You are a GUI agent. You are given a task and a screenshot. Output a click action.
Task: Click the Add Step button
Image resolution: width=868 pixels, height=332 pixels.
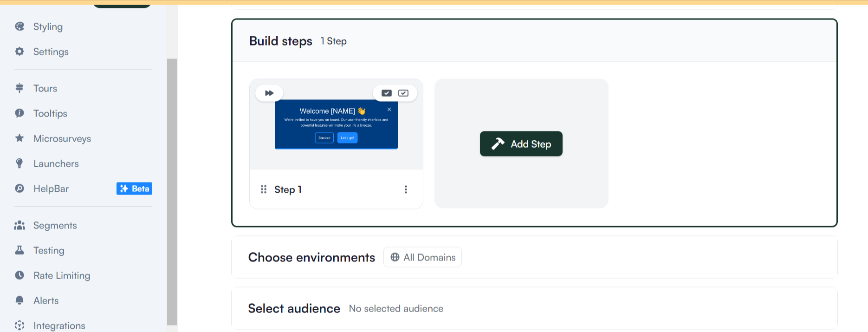click(x=521, y=144)
